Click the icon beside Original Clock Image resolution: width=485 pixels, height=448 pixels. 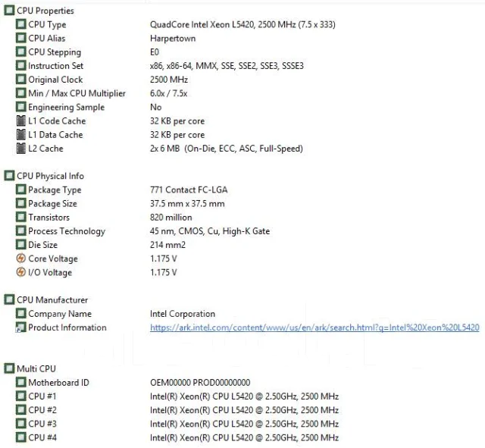click(20, 79)
